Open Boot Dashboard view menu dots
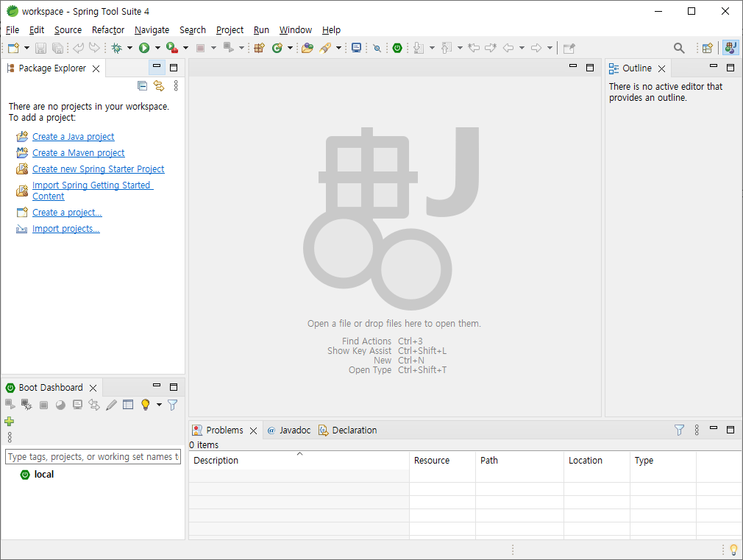 (10, 436)
